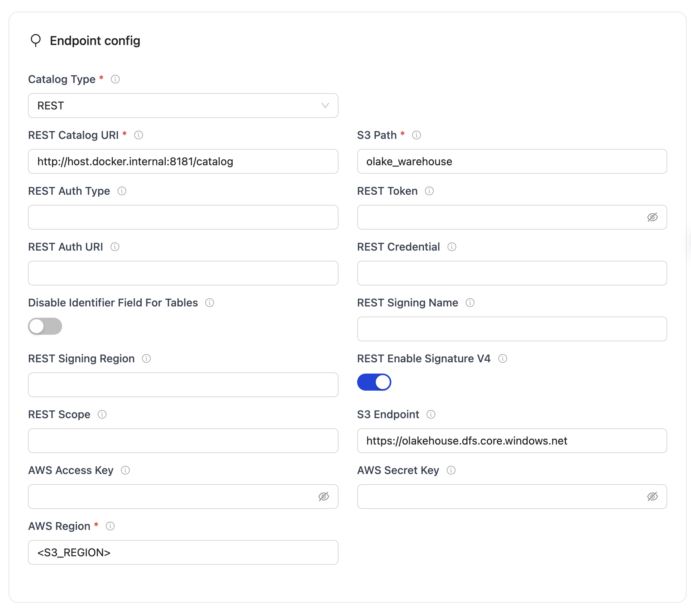Click the info icon beside Catalog Type
This screenshot has height=616, width=691.
[x=115, y=79]
